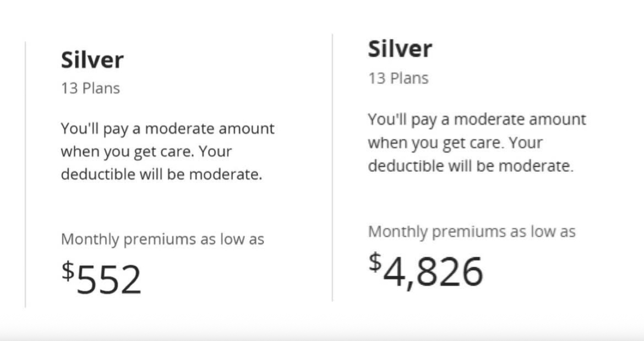This screenshot has width=644, height=341.
Task: Click the Silver heading above the $552 premium
Action: (92, 60)
